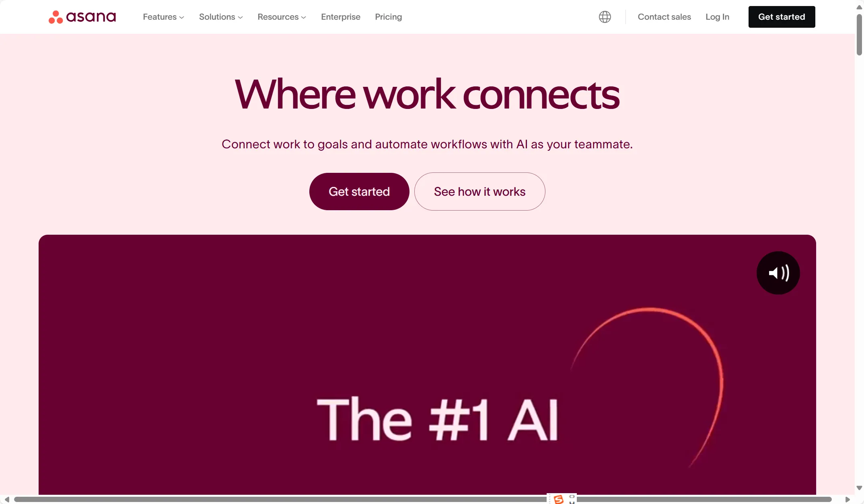Image resolution: width=864 pixels, height=504 pixels.
Task: Click the See how it works button
Action: click(x=479, y=191)
